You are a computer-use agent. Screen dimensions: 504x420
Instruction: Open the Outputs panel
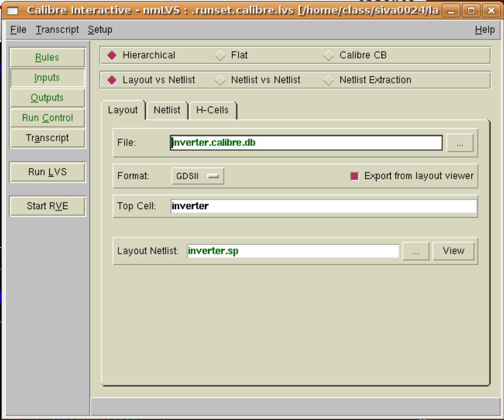pyautogui.click(x=47, y=98)
